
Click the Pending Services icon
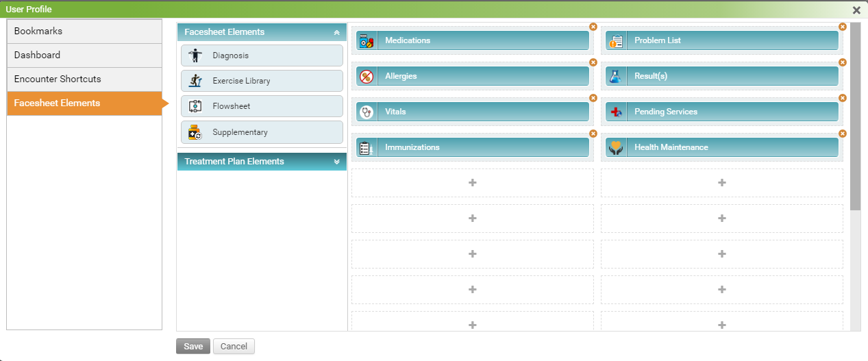tap(616, 112)
